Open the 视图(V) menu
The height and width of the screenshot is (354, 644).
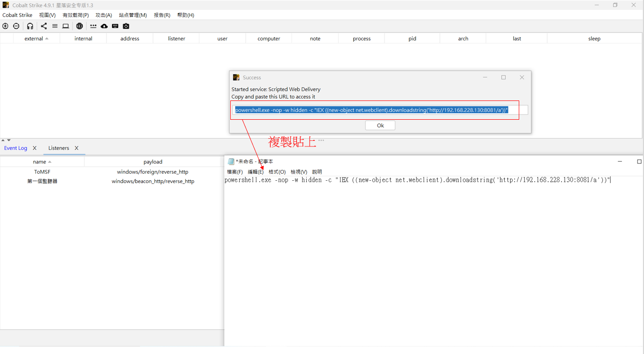[x=47, y=15]
